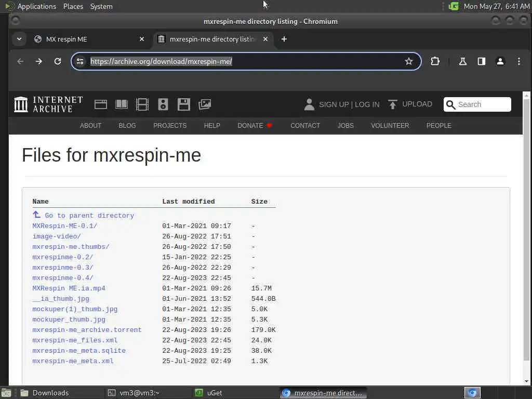Download mxrespin-me_archive.torrent
The height and width of the screenshot is (399, 532).
[87, 330]
